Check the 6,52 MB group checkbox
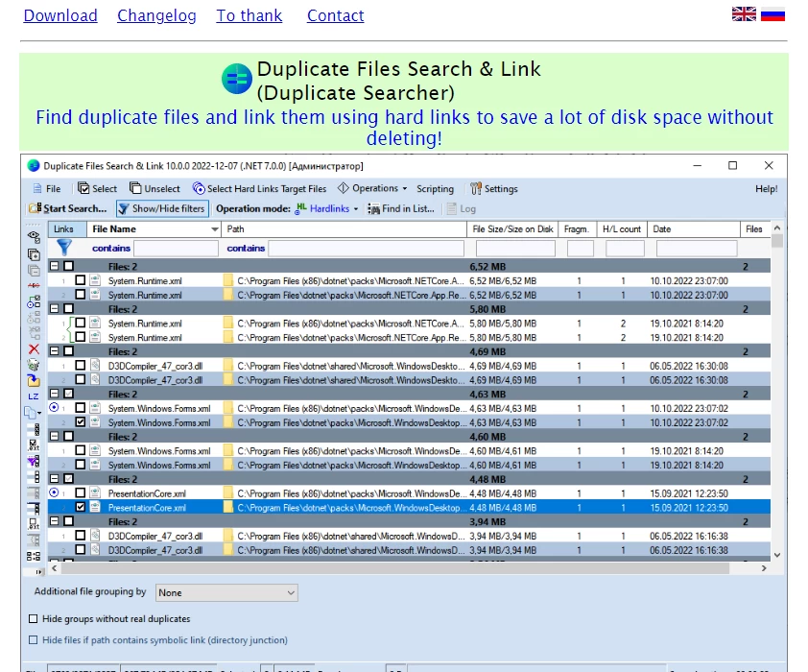This screenshot has width=808, height=672. (68, 266)
